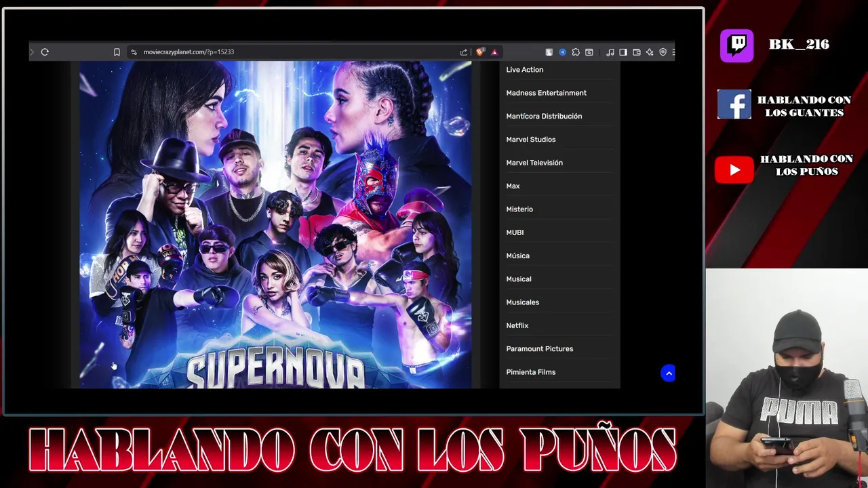Open the window search icon in toolbar

pos(589,52)
